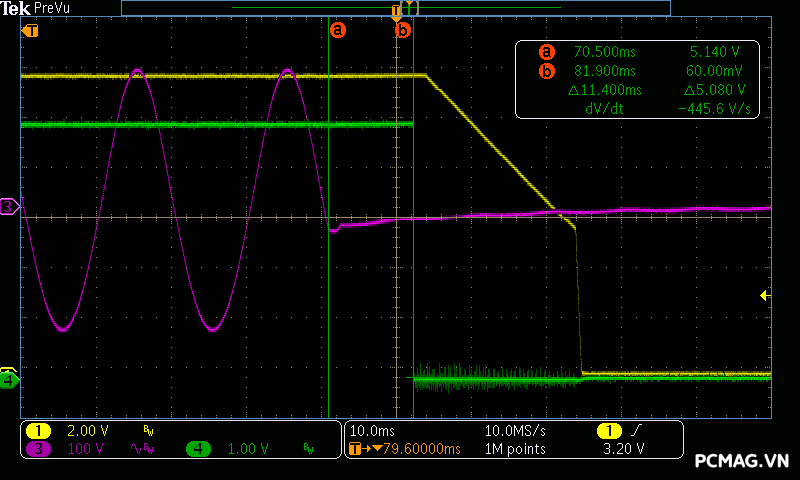The width and height of the screenshot is (800, 480).
Task: Click the 1M points record length
Action: pos(515,449)
